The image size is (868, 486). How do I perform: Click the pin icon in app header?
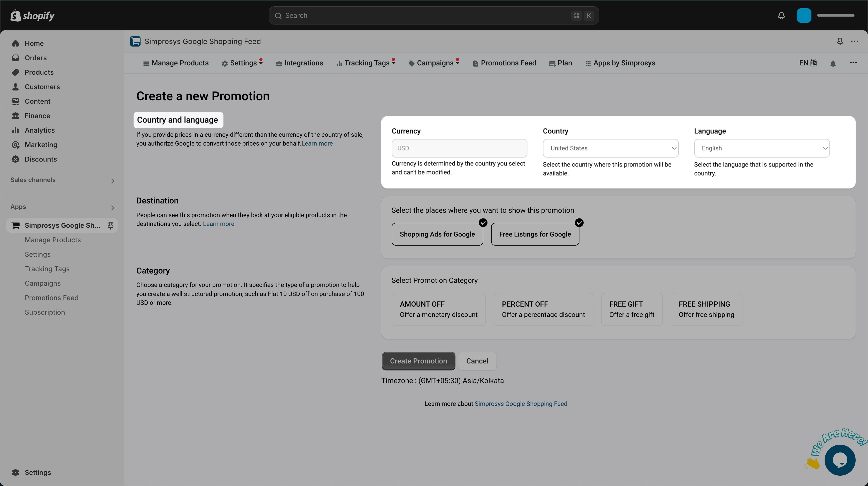840,41
